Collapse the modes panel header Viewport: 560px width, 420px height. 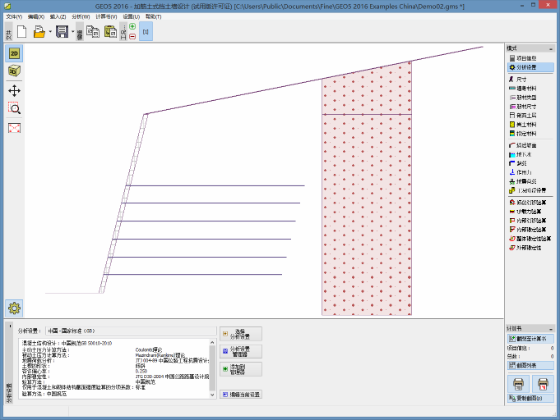[x=550, y=48]
